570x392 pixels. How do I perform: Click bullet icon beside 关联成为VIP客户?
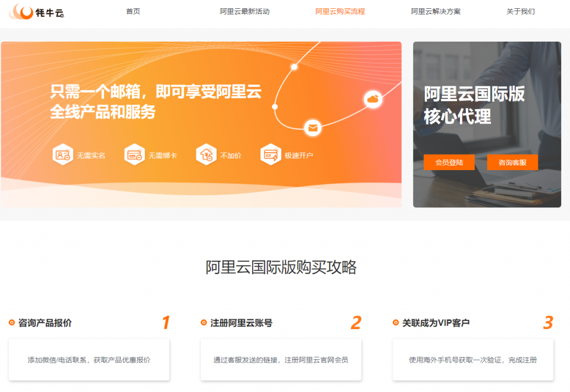click(396, 322)
